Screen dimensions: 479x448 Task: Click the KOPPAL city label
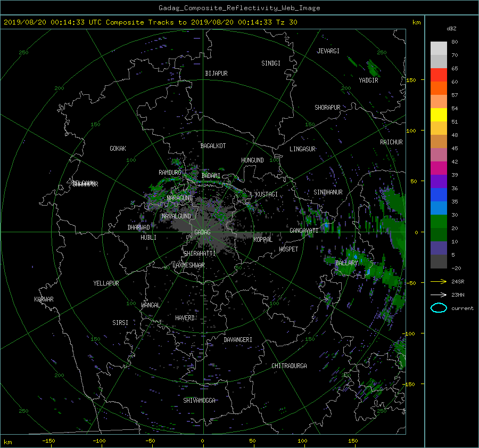tap(263, 240)
